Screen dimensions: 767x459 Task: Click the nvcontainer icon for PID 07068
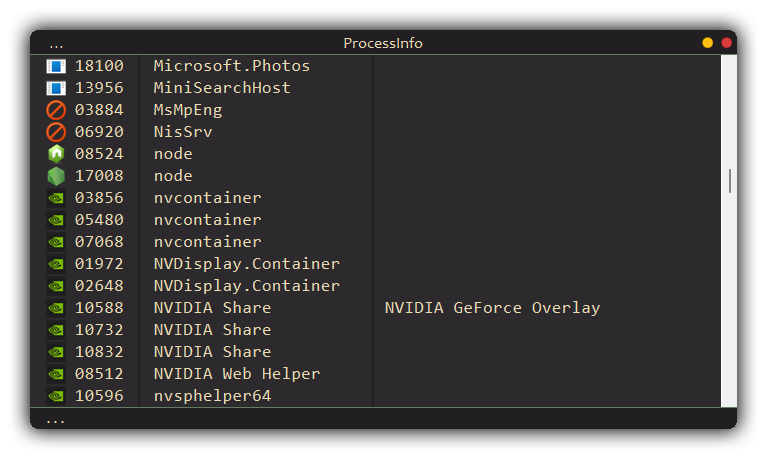click(56, 242)
